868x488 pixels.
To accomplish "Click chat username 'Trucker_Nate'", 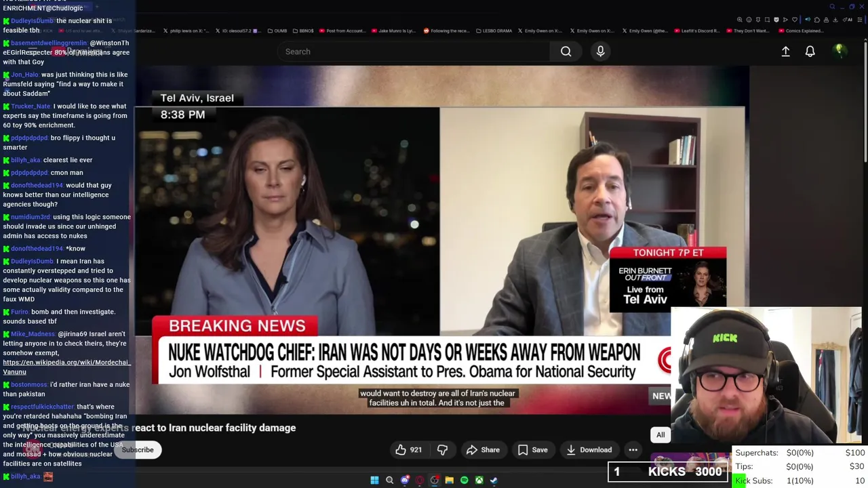I will (31, 106).
